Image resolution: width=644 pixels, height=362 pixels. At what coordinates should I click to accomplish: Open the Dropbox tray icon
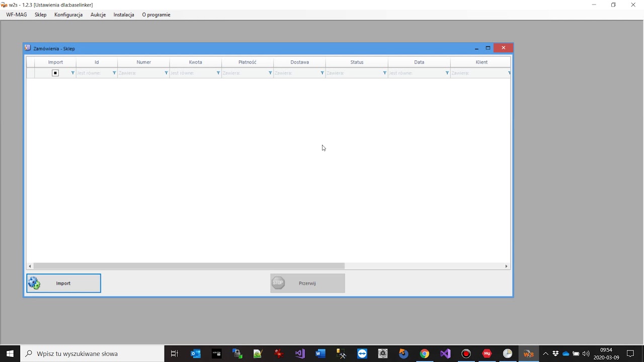pos(555,353)
